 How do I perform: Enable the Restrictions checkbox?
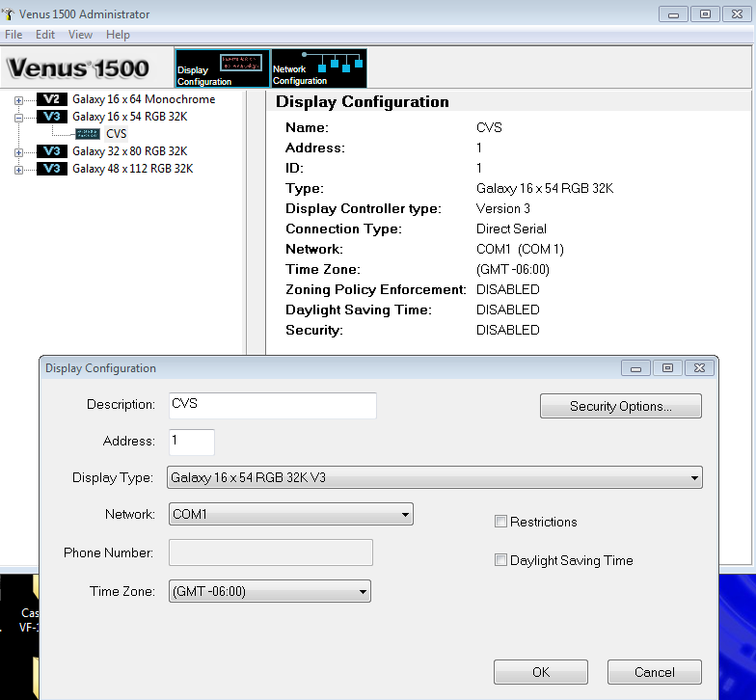[x=500, y=522]
